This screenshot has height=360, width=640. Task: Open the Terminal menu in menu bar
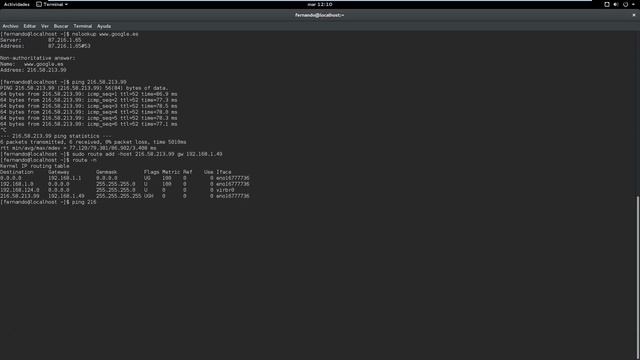(x=82, y=26)
